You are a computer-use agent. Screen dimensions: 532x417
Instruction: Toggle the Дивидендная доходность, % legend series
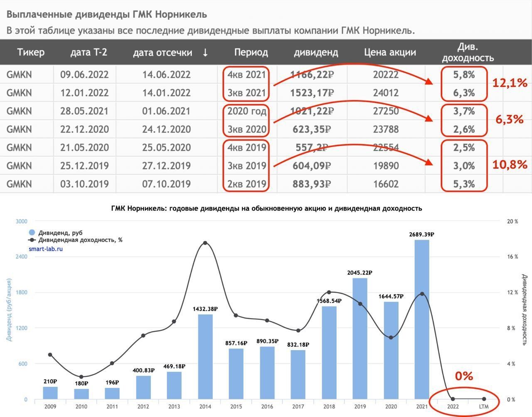point(75,240)
